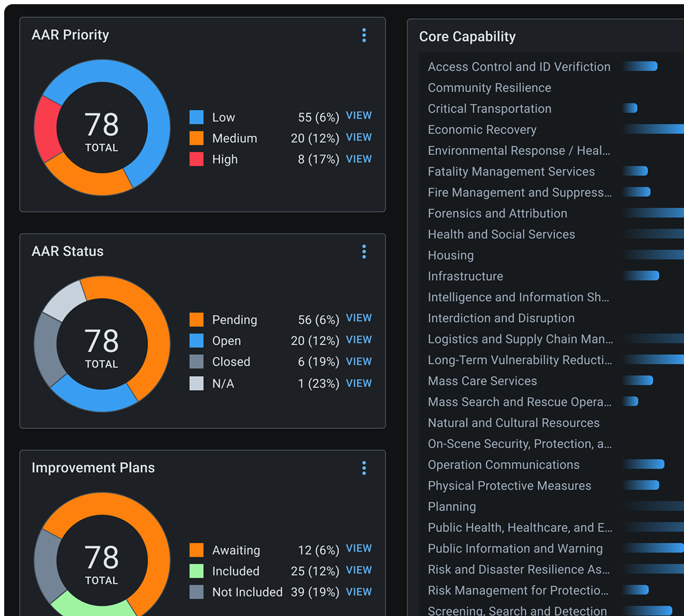The image size is (684, 616).
Task: Select Public Information and Warning row
Action: pyautogui.click(x=515, y=549)
